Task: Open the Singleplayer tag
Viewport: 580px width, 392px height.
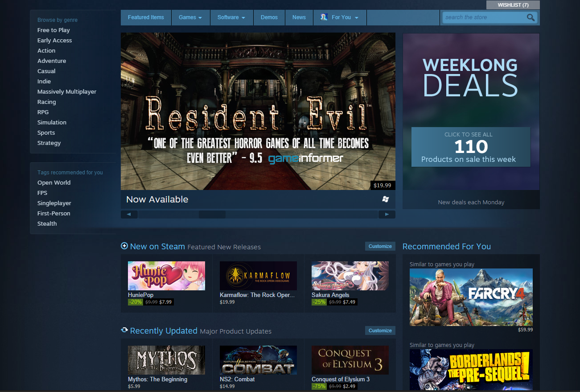Action: tap(54, 203)
